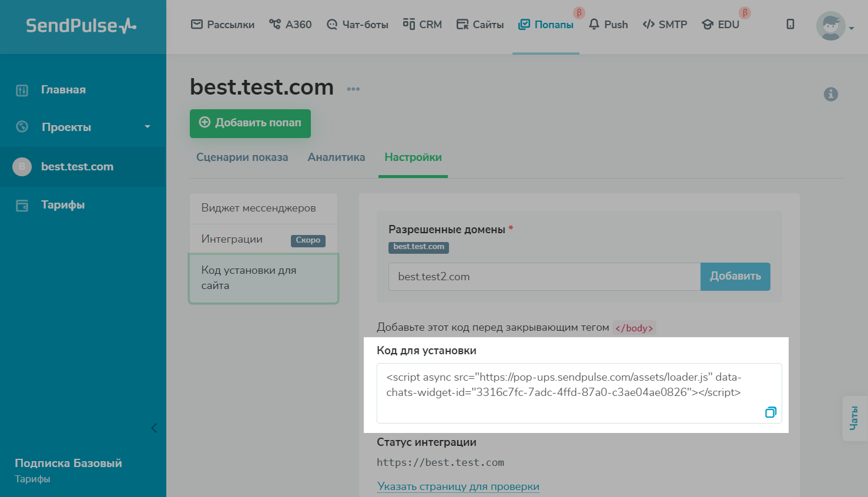Image resolution: width=868 pixels, height=497 pixels.
Task: Switch to the Аналитика tab
Action: (336, 157)
